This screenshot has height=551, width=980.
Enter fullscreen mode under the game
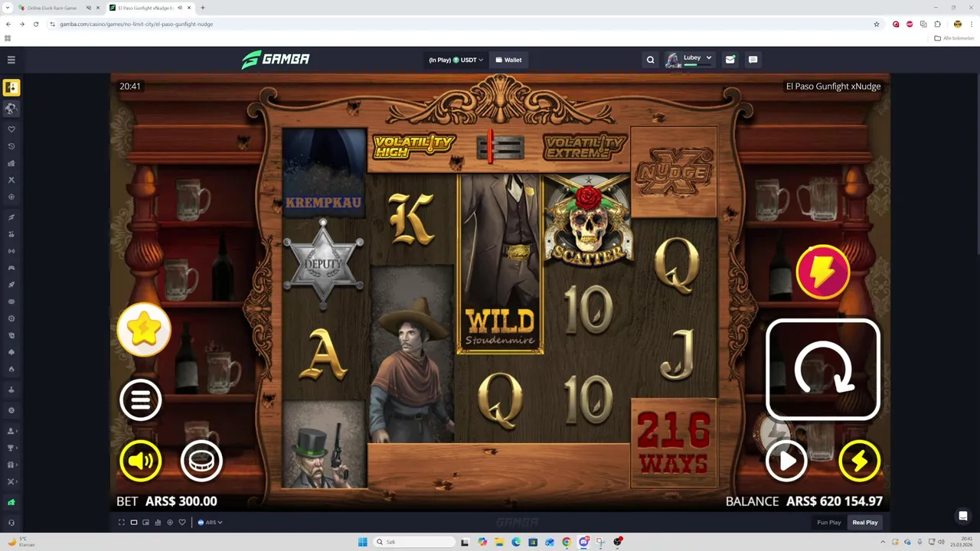click(x=121, y=523)
